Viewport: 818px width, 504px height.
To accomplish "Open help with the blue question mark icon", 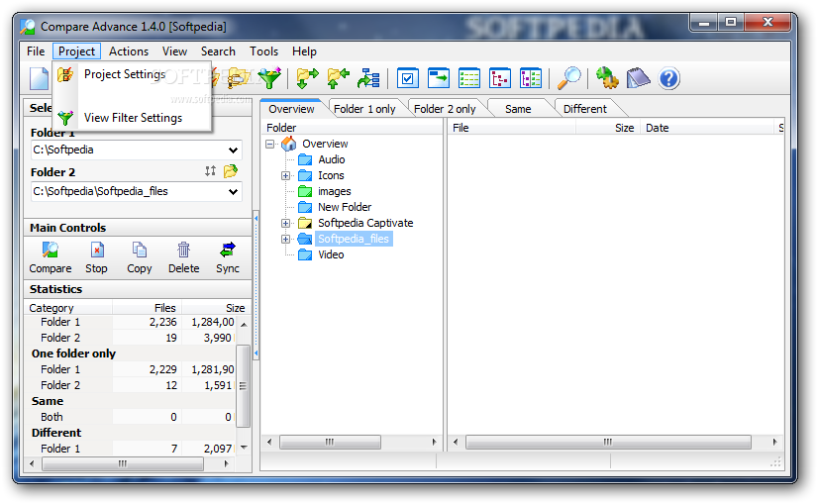I will coord(668,79).
